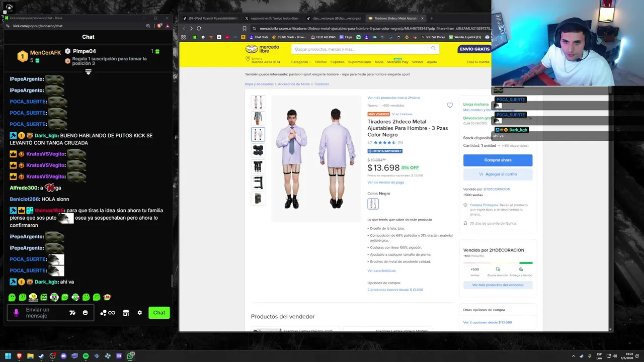Open the FEED ALERTAS bookmark
Viewport: 644px width, 362px height.
pyautogui.click(x=324, y=37)
